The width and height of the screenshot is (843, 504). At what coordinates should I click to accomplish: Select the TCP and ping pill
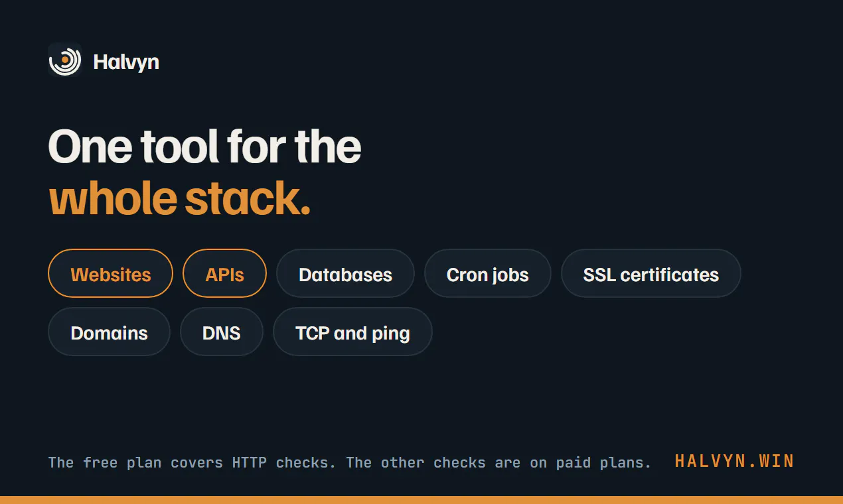[x=352, y=332]
